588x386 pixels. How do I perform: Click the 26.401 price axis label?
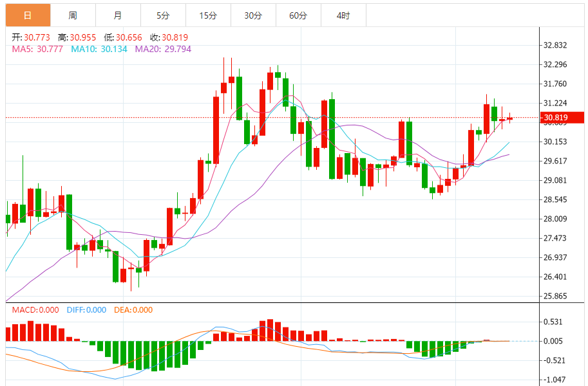[x=555, y=277]
